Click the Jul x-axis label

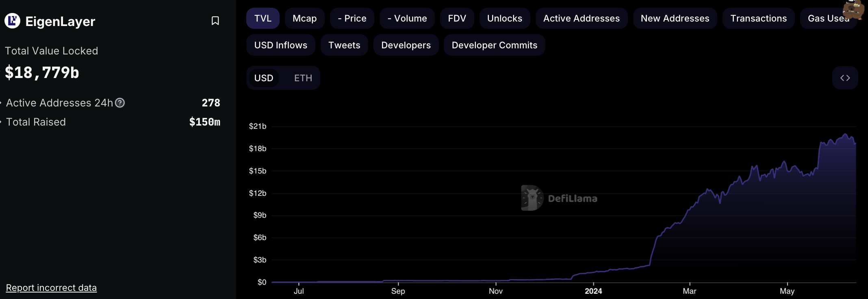(299, 291)
